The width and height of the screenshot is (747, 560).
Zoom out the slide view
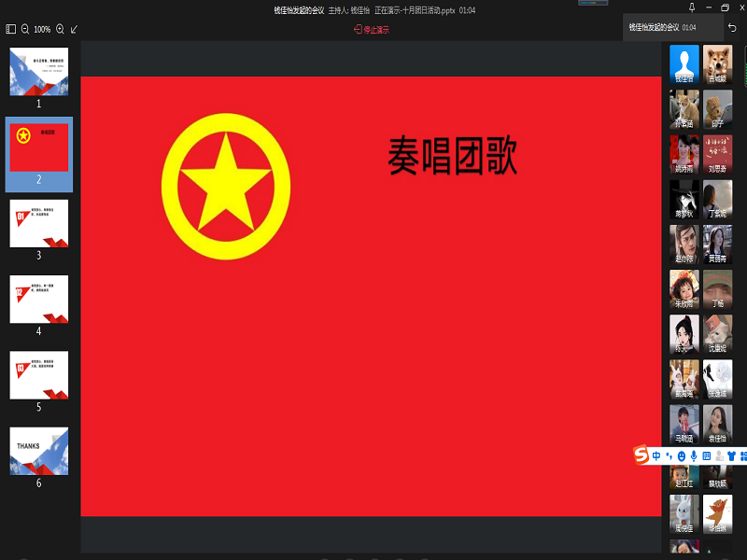tap(25, 29)
